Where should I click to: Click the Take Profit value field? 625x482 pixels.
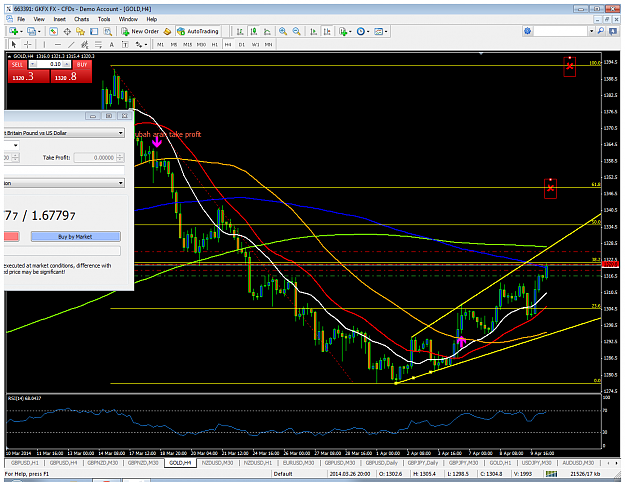click(96, 157)
